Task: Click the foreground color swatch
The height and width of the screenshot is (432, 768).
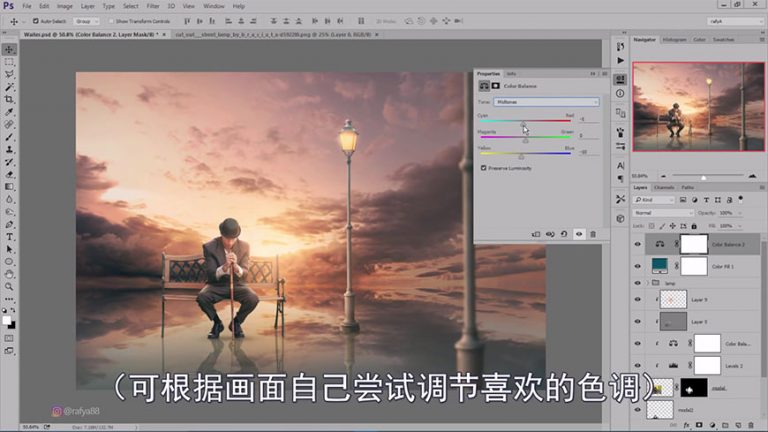Action: [x=7, y=320]
